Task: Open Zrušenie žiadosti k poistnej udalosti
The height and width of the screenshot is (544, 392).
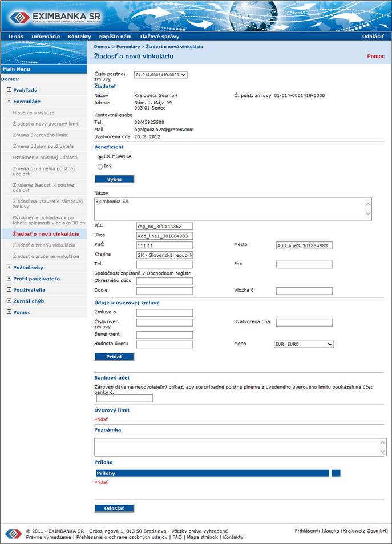Action: (x=44, y=187)
